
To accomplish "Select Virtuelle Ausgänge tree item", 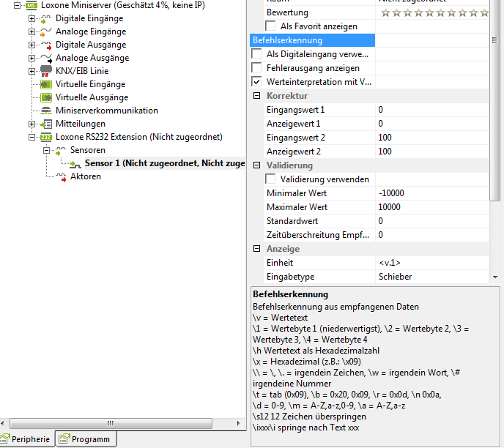I will click(x=92, y=97).
